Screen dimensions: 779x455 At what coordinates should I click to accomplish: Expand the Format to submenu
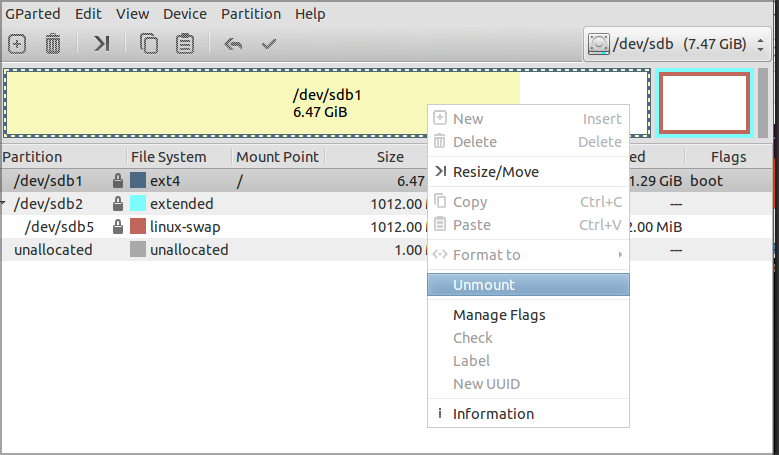528,255
